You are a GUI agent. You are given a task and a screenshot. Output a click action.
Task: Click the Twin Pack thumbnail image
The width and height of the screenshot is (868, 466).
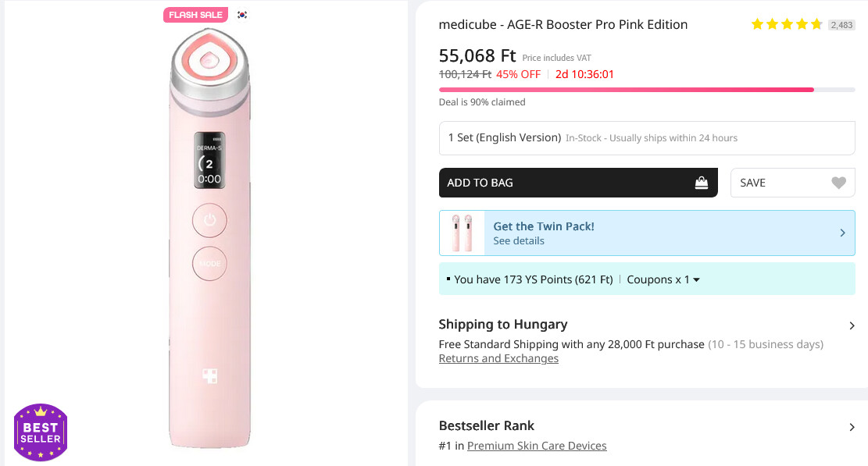click(x=462, y=233)
